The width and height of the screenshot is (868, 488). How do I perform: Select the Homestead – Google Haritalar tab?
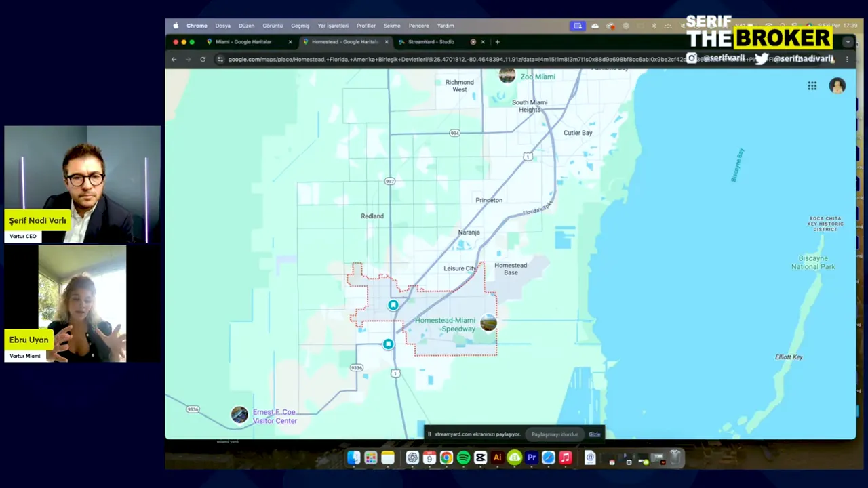click(346, 42)
